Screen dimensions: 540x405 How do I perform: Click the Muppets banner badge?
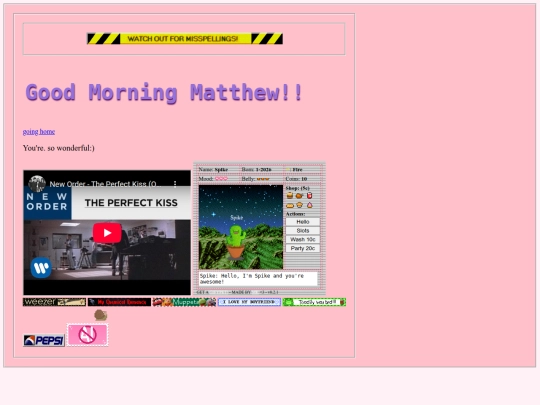pos(184,302)
